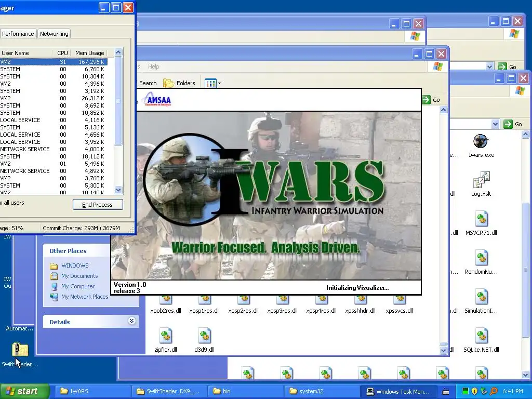Select the process row with 26,312 K memory
Image resolution: width=532 pixels, height=399 pixels.
point(54,98)
